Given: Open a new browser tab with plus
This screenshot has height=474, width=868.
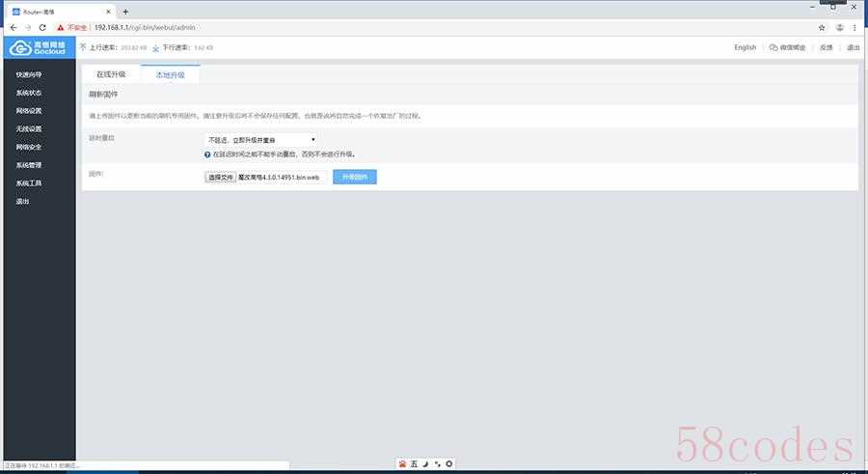Looking at the screenshot, I should pyautogui.click(x=125, y=11).
